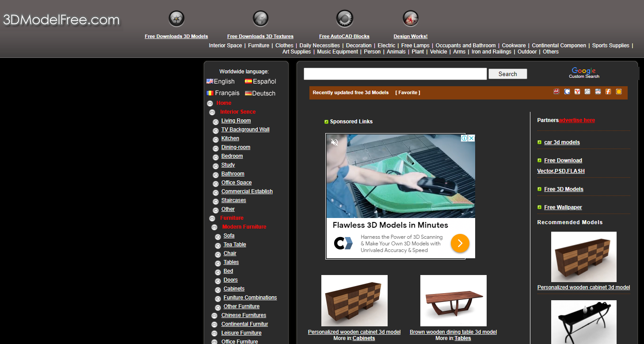Click the arrow icon beside Sofa

point(218,237)
